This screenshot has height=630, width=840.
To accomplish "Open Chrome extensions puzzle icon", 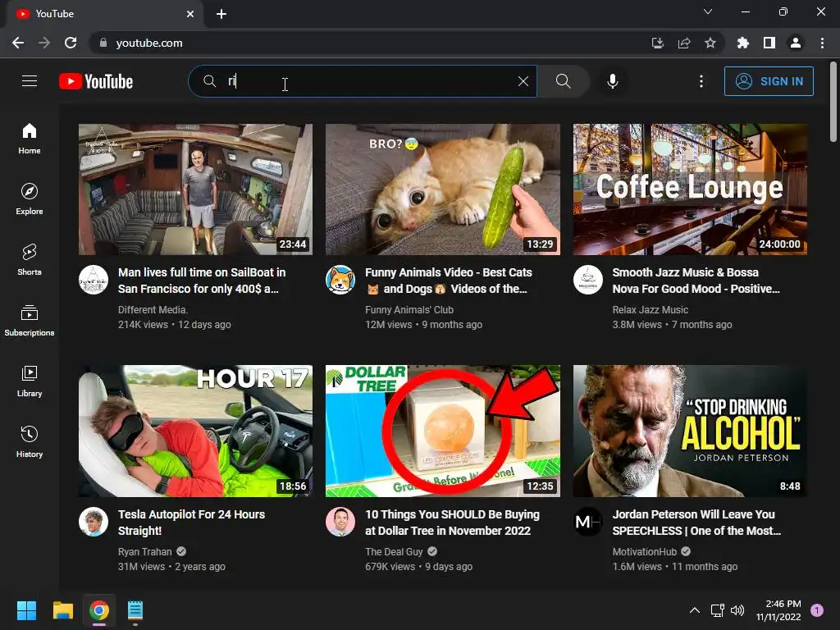I will click(x=743, y=43).
